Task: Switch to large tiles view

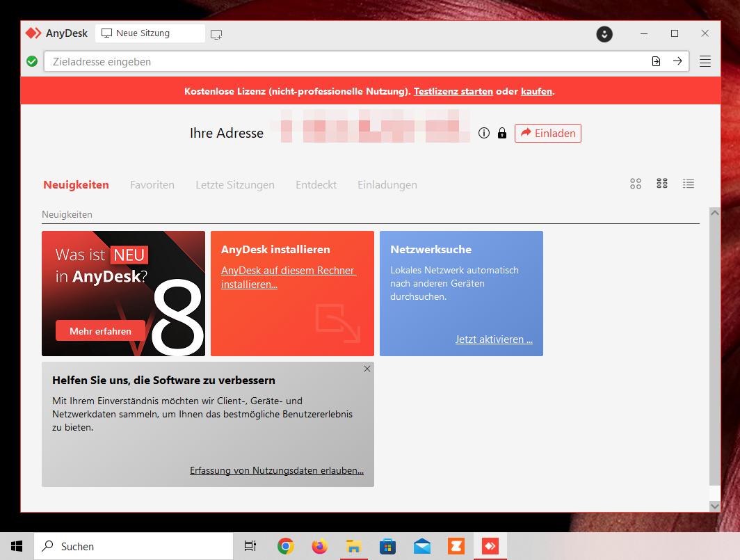Action: (636, 184)
